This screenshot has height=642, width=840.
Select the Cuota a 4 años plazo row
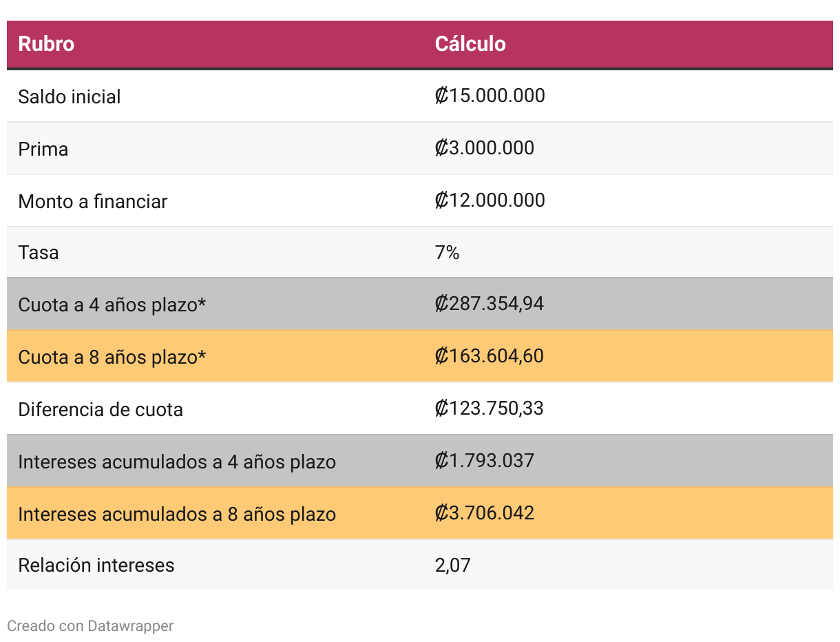(x=112, y=304)
